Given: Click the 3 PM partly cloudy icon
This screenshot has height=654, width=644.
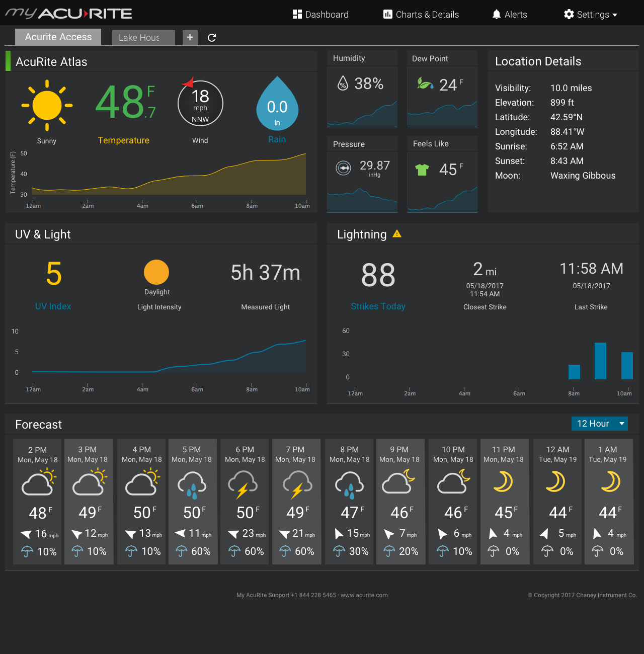Looking at the screenshot, I should [90, 482].
